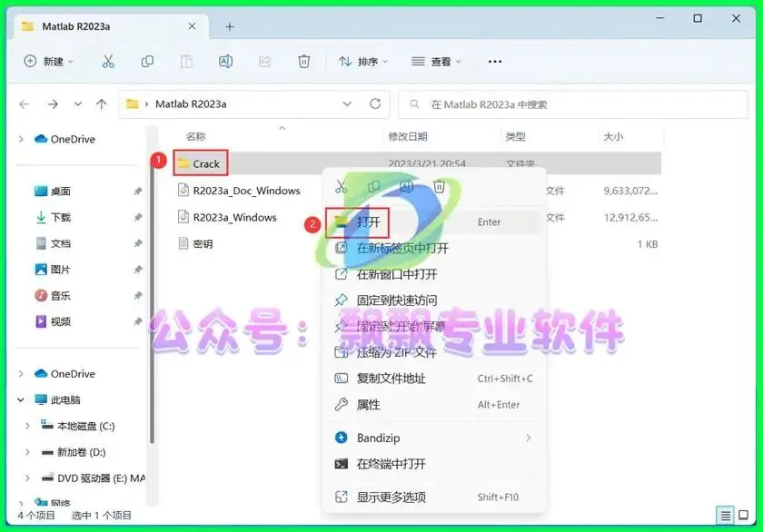Sort by 名称 column header

click(x=196, y=137)
